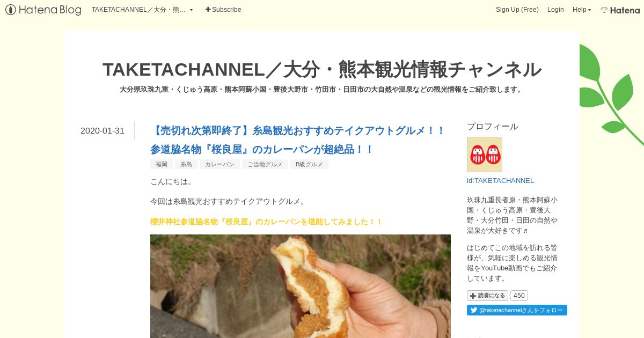Viewport: 644px width, 338px height.
Task: Select the カレーパン category tag
Action: coord(219,164)
